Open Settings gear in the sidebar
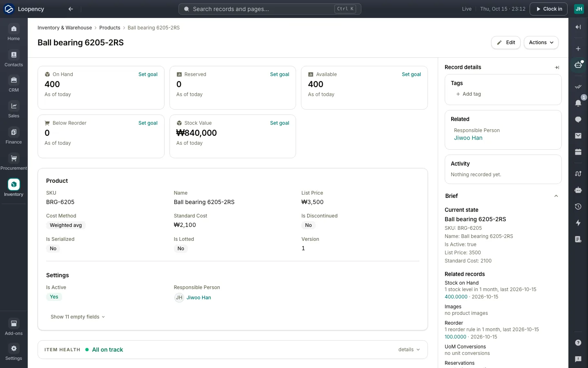Viewport: 588px width, 368px height. [13, 352]
